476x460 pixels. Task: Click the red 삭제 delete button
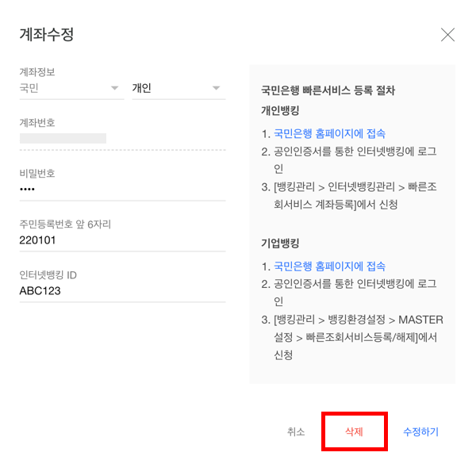click(354, 431)
